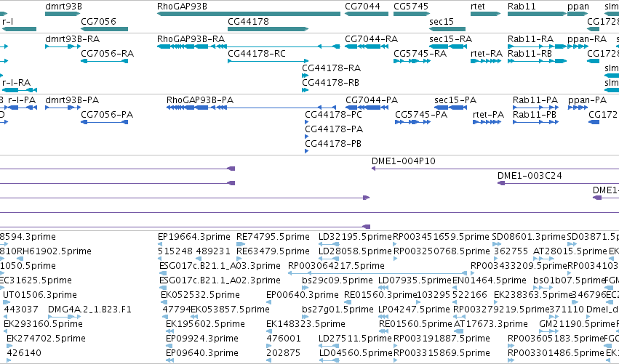Open EST RP003064217.5prime label

(336, 265)
